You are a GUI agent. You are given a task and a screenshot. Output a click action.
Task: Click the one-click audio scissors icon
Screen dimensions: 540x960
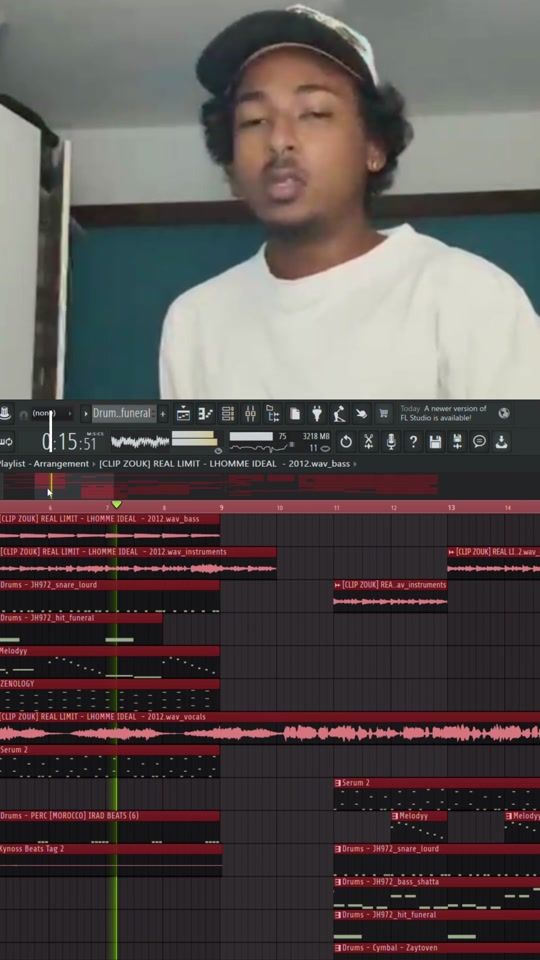coord(369,441)
